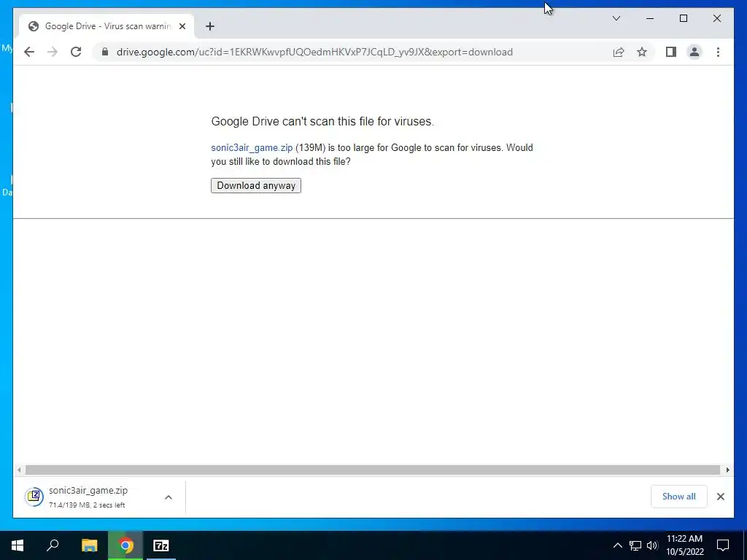Share this page using share icon
The width and height of the screenshot is (747, 560).
(619, 52)
